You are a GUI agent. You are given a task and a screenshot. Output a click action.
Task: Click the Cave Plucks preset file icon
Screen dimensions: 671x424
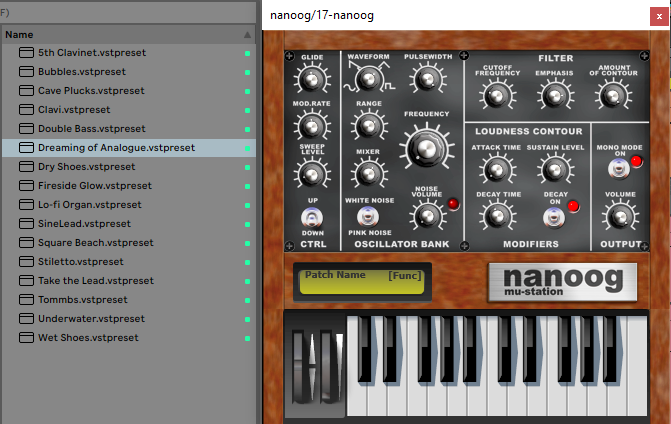click(x=26, y=91)
